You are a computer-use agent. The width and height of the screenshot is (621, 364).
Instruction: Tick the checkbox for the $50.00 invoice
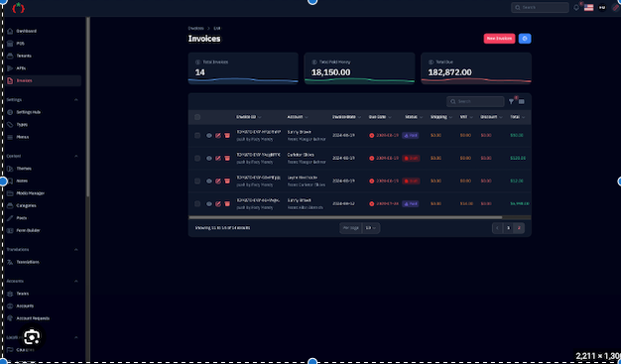[197, 136]
